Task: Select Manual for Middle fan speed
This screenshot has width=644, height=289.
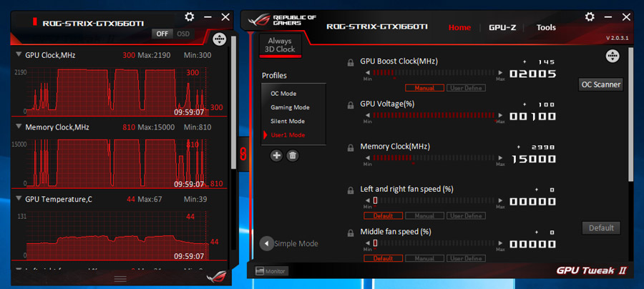Action: click(424, 258)
